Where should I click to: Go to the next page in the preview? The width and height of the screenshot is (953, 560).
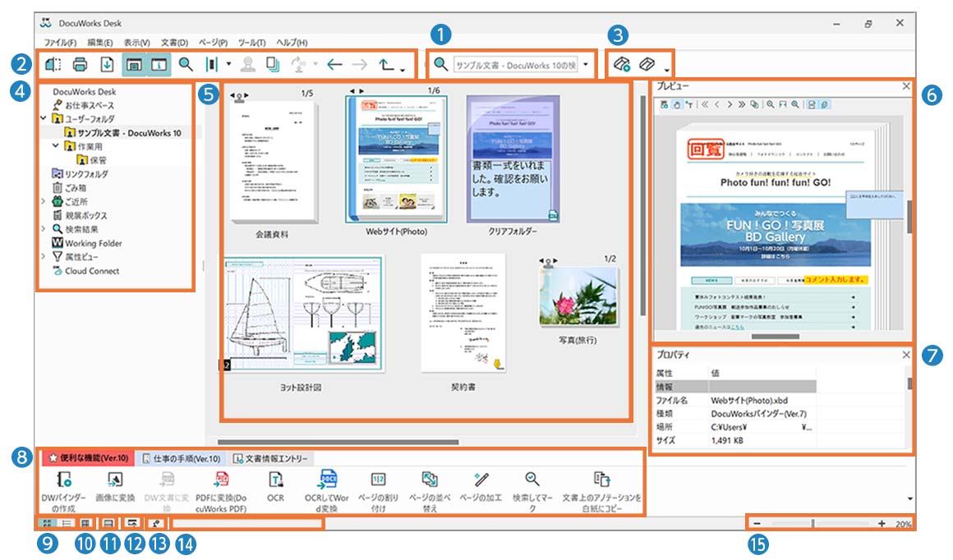tap(730, 104)
